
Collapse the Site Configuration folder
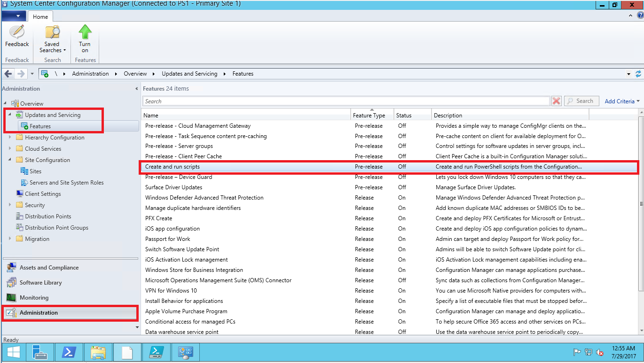click(10, 160)
